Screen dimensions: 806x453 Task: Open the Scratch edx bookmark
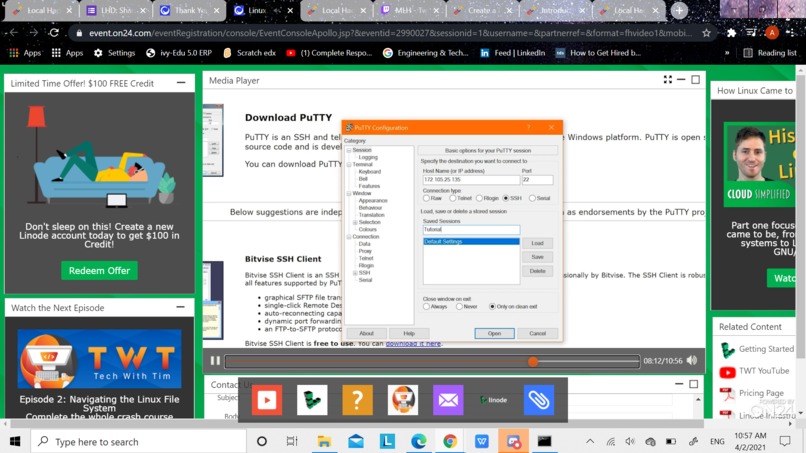point(249,52)
